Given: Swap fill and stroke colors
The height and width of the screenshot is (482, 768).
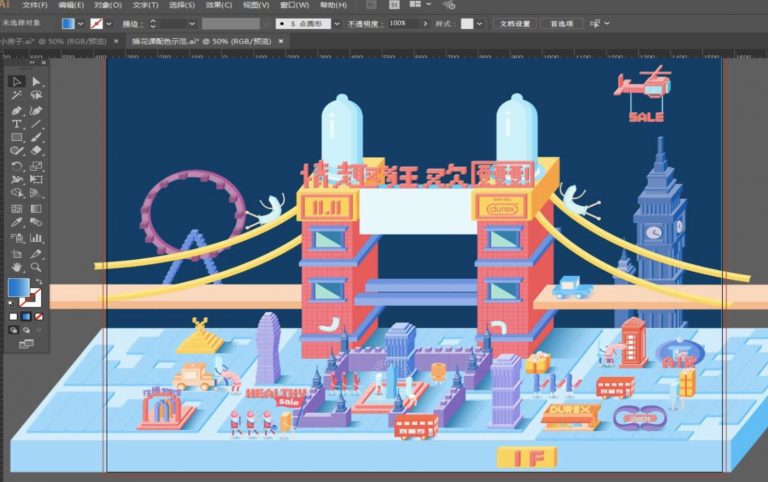Looking at the screenshot, I should point(38,282).
